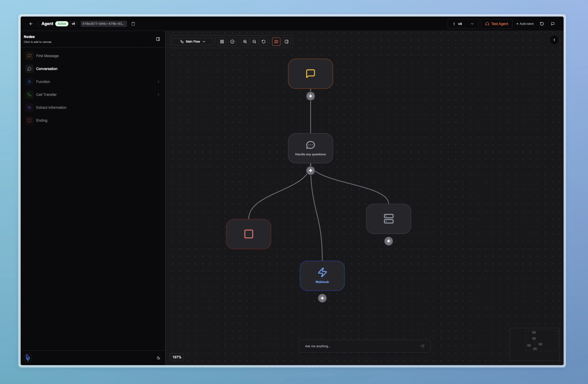Copy the agent ID to clipboard
The width and height of the screenshot is (588, 384).
click(x=133, y=24)
